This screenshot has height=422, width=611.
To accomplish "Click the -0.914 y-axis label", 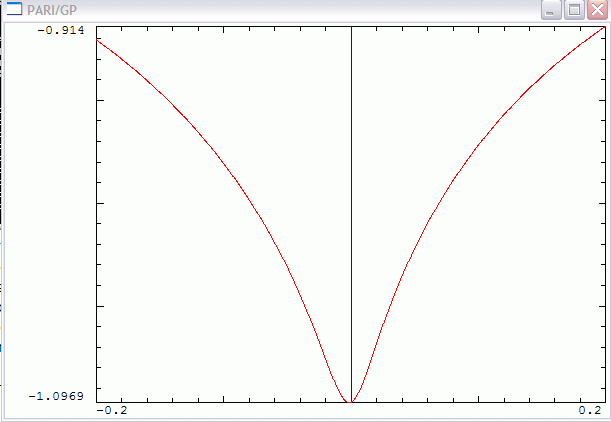I will 61,30.
